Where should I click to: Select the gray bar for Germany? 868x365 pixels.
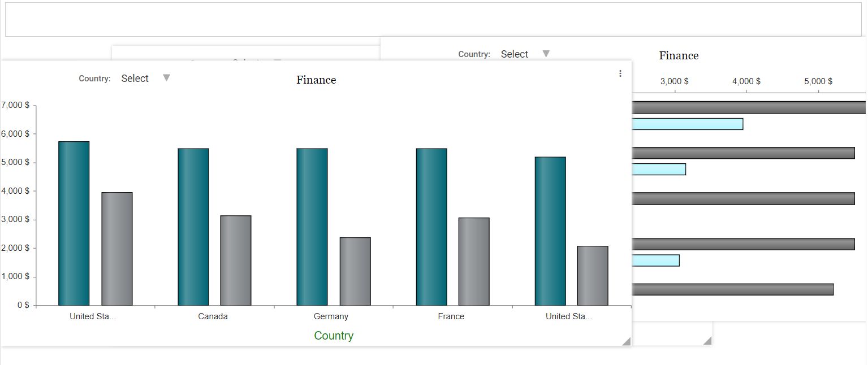(x=355, y=271)
